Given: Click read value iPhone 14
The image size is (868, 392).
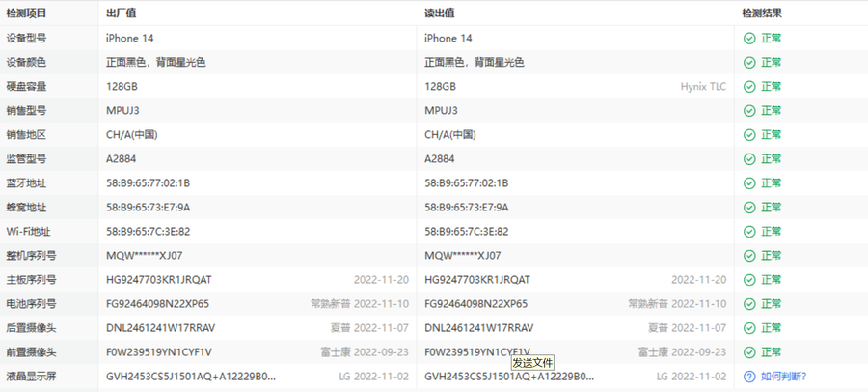Looking at the screenshot, I should coord(448,39).
